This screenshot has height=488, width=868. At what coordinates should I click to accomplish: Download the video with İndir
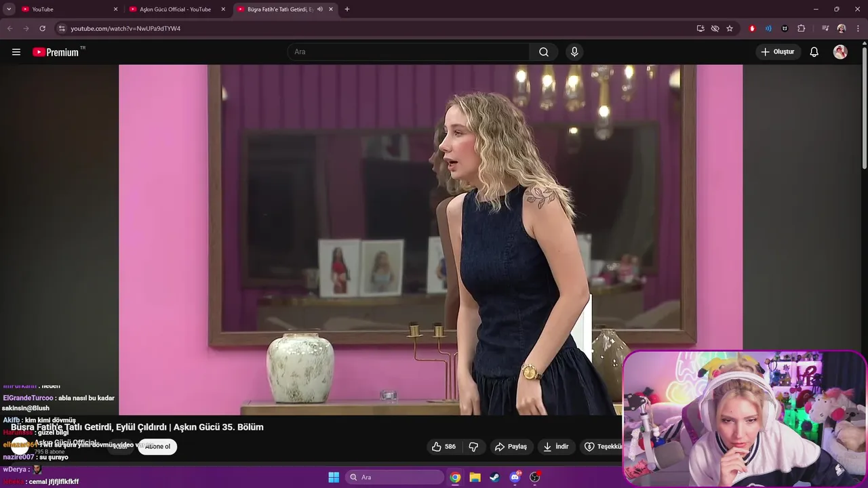pos(556,447)
